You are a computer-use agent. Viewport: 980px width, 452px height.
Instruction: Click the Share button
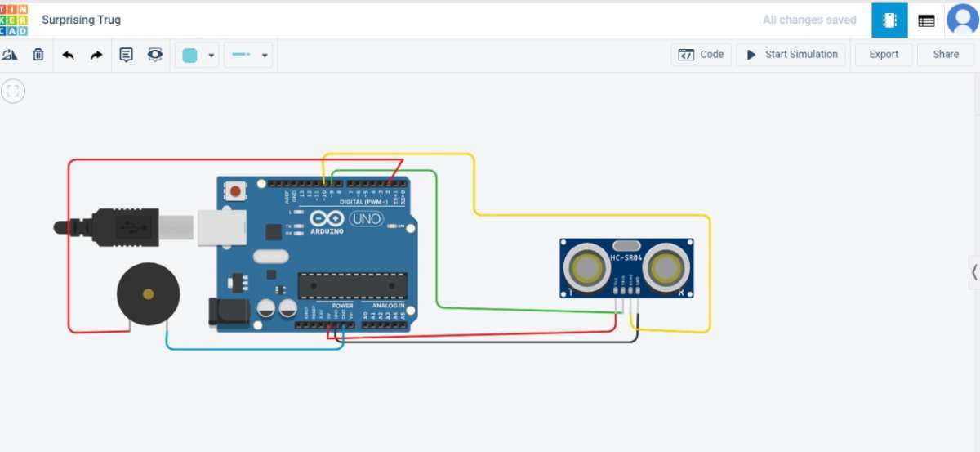click(946, 55)
